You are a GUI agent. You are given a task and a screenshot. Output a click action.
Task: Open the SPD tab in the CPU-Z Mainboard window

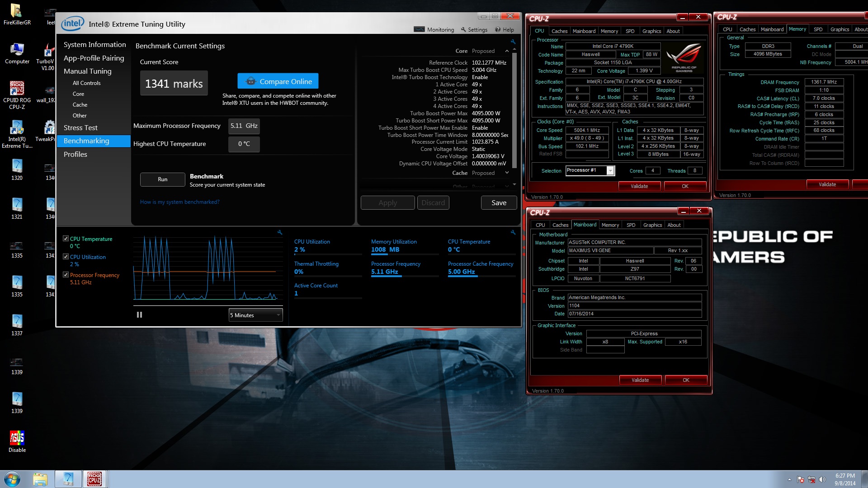(x=631, y=225)
